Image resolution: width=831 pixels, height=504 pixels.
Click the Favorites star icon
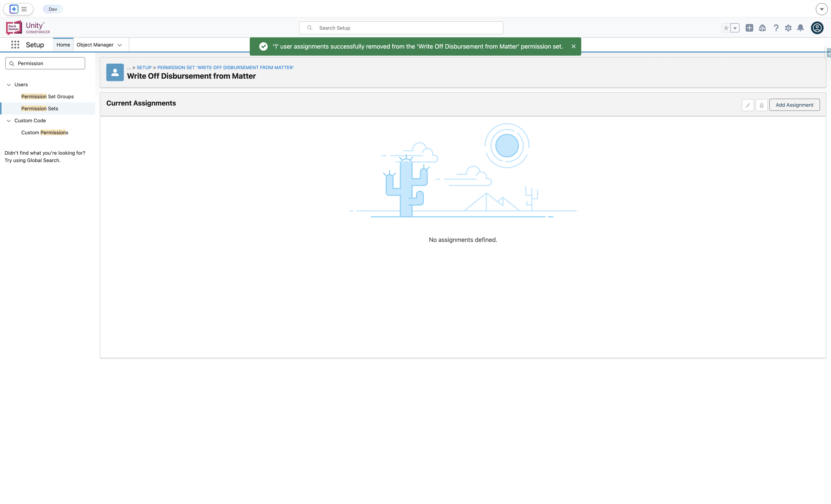[726, 28]
